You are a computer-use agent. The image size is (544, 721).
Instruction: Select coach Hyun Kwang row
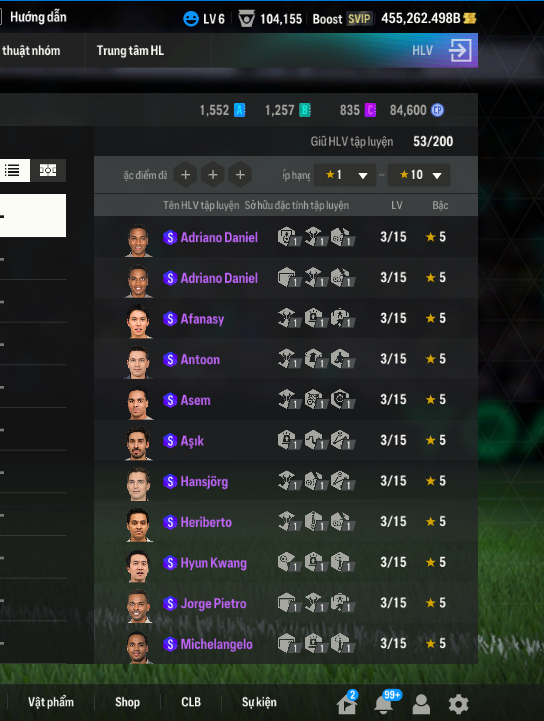click(286, 562)
